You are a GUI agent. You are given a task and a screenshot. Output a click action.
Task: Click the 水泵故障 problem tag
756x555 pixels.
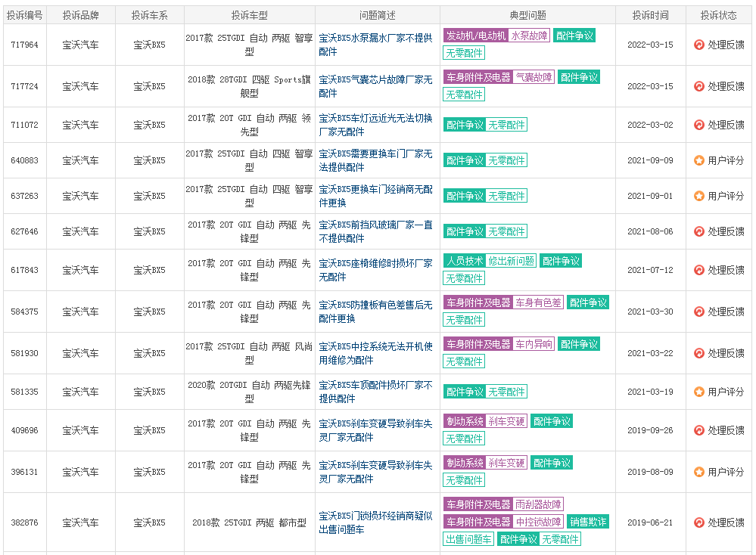[529, 36]
